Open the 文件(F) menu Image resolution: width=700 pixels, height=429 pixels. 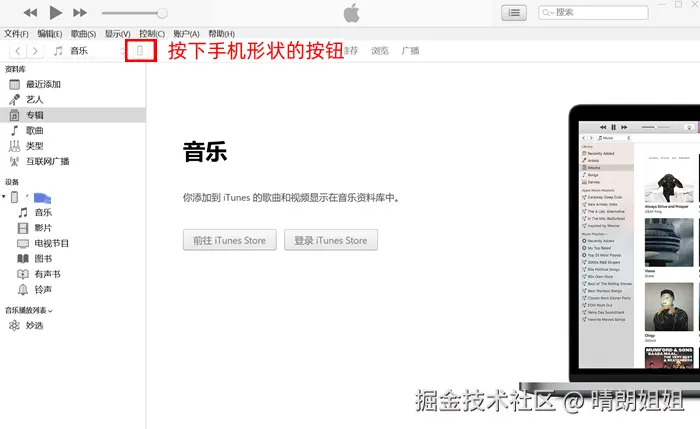pos(16,34)
